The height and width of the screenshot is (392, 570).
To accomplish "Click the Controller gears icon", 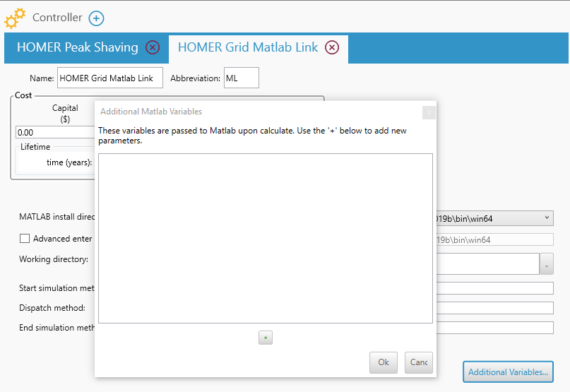I will 15,18.
